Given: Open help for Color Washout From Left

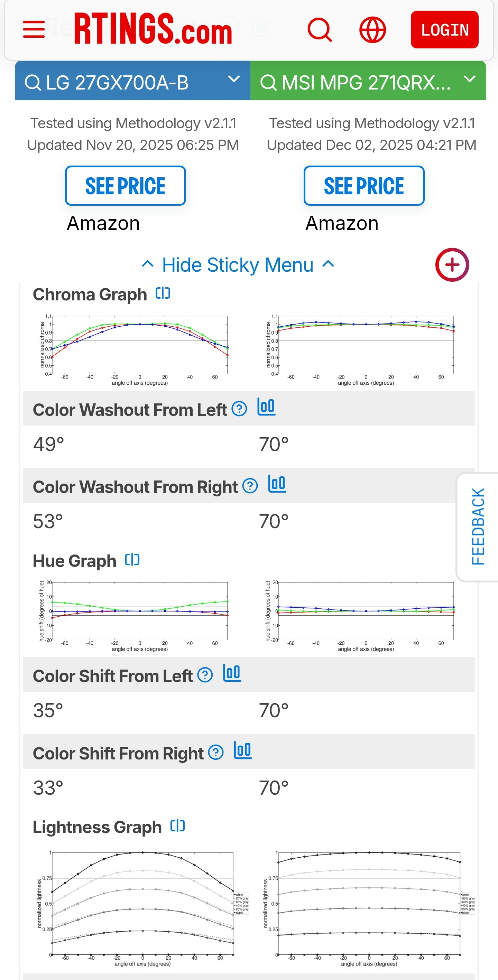Looking at the screenshot, I should pos(239,409).
